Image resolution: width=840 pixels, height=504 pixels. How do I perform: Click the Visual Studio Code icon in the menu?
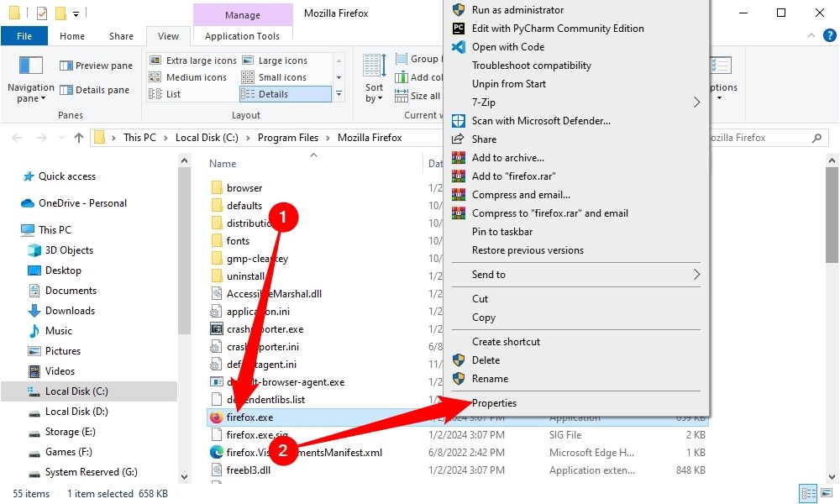point(459,46)
